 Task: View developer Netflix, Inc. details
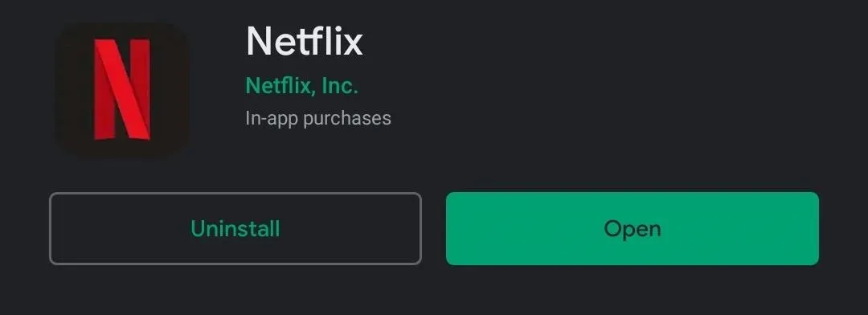click(x=301, y=86)
